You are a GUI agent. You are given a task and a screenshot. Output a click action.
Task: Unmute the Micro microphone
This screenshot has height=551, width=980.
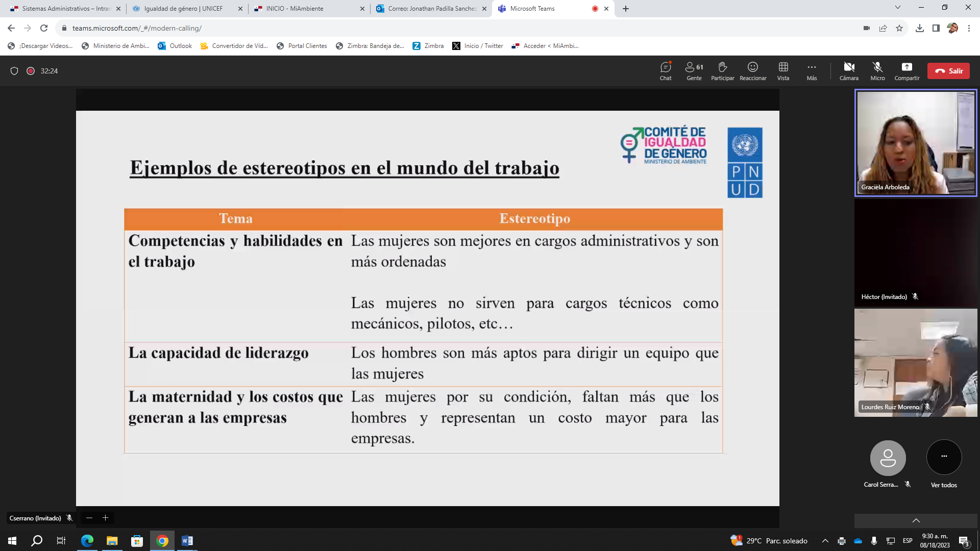[x=877, y=71]
